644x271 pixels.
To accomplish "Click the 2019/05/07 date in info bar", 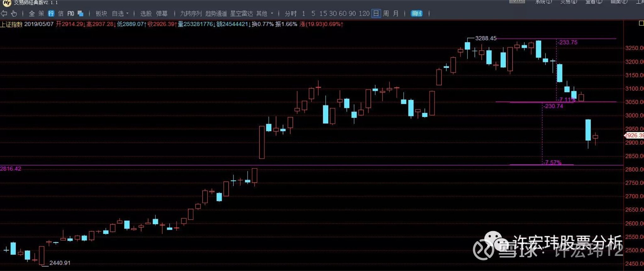I will [x=39, y=24].
